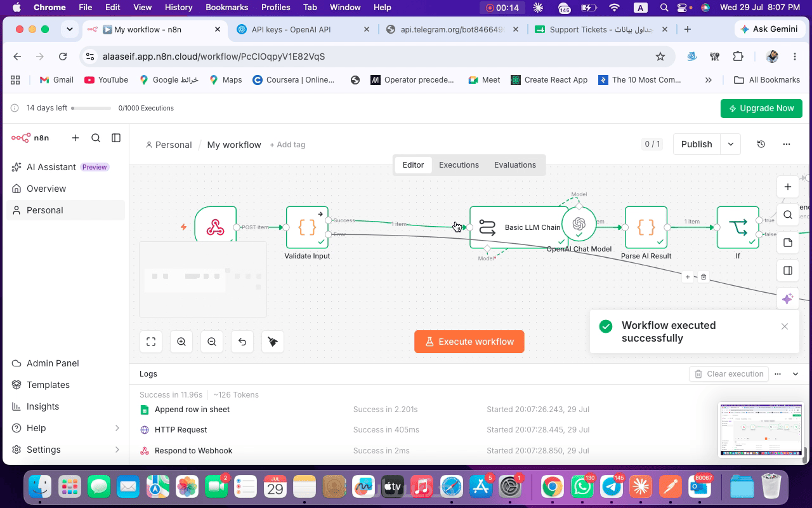Click the Execute workflow button
Viewport: 812px width, 508px height.
[469, 342]
